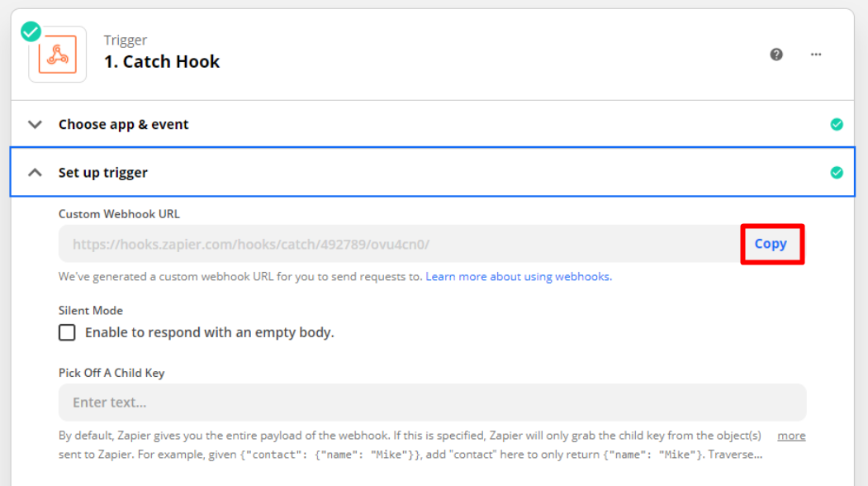Screen dimensions: 868x486
Task: Click the 'Silent Mode' field label
Action: pos(91,311)
